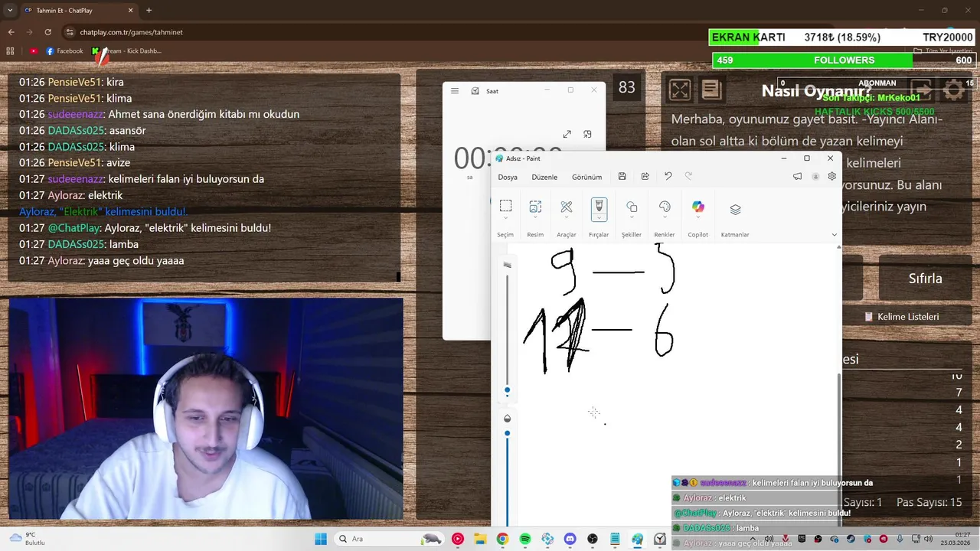980x551 pixels.
Task: Open the YouTube bookmark icon
Action: tap(33, 51)
